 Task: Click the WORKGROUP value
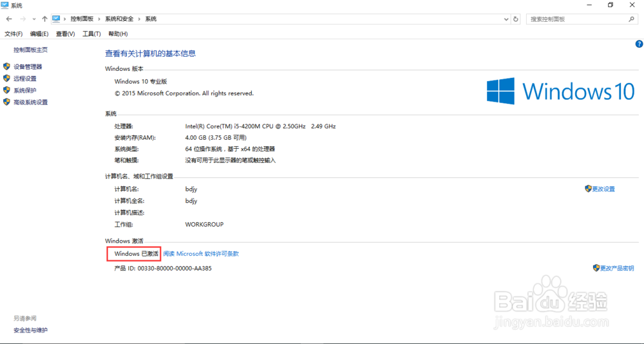(x=205, y=225)
